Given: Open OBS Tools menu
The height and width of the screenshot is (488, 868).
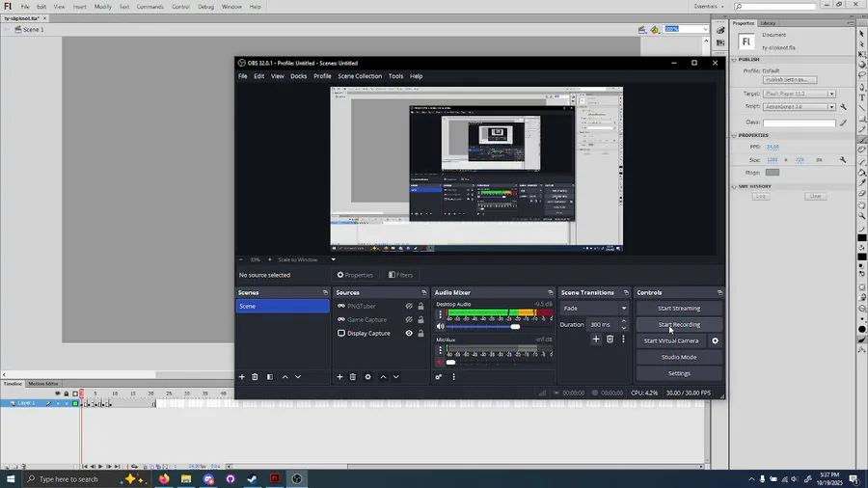Looking at the screenshot, I should click(395, 76).
